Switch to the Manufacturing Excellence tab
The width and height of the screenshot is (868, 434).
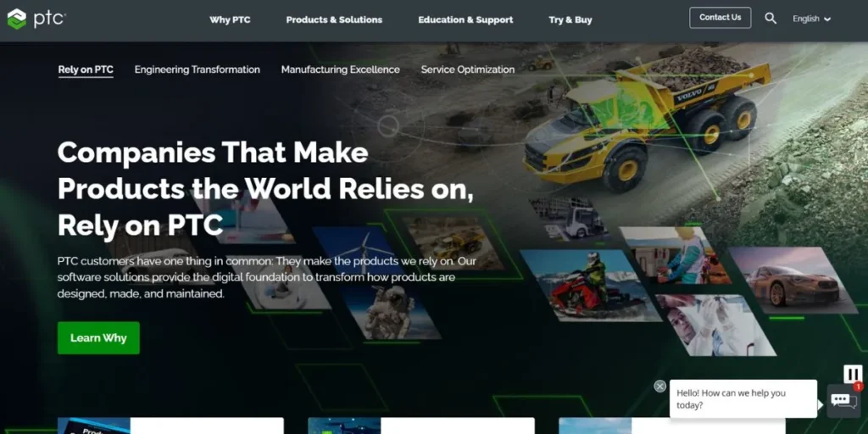(341, 70)
